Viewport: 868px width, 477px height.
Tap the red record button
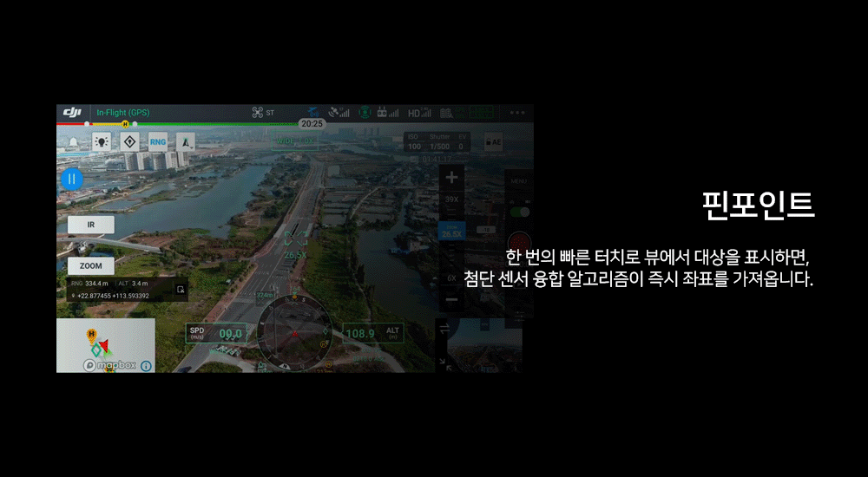click(520, 242)
